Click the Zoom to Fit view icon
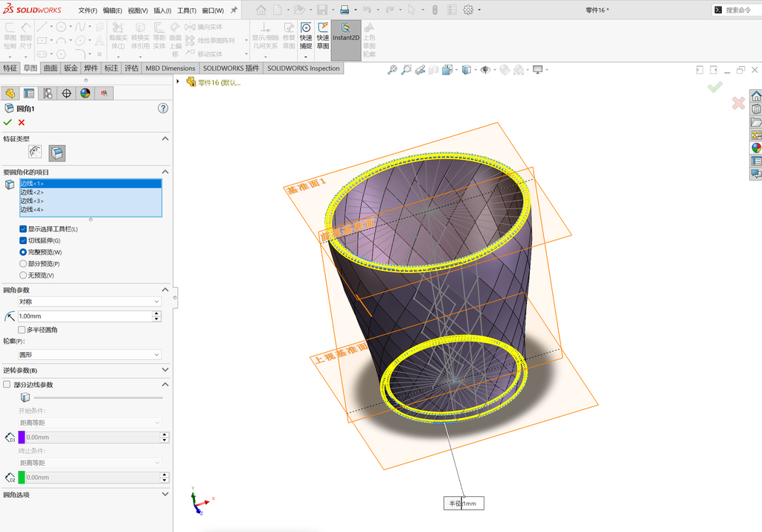762x532 pixels. [392, 70]
